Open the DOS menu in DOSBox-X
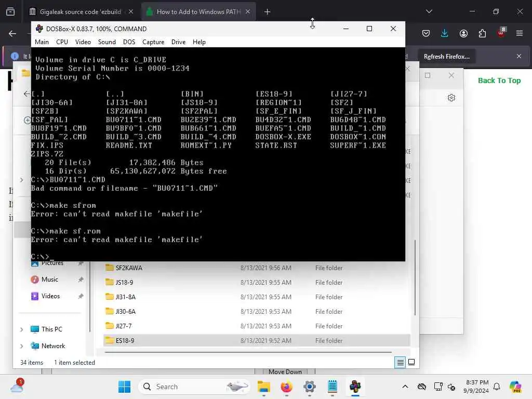The height and width of the screenshot is (399, 532). click(129, 42)
